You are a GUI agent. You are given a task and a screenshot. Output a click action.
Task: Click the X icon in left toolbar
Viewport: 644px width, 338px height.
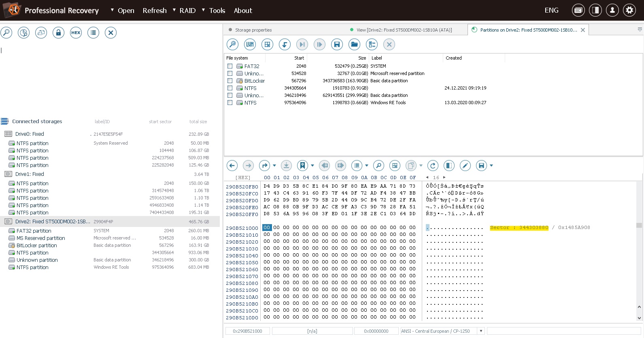pyautogui.click(x=111, y=33)
